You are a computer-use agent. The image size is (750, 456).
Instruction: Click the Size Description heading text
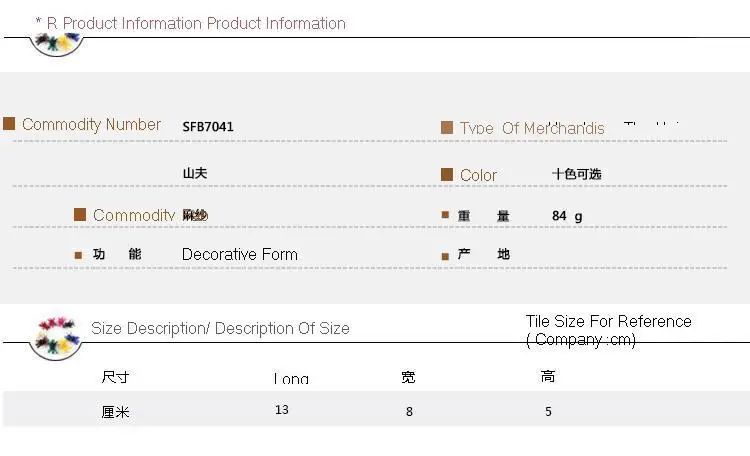pyautogui.click(x=220, y=328)
